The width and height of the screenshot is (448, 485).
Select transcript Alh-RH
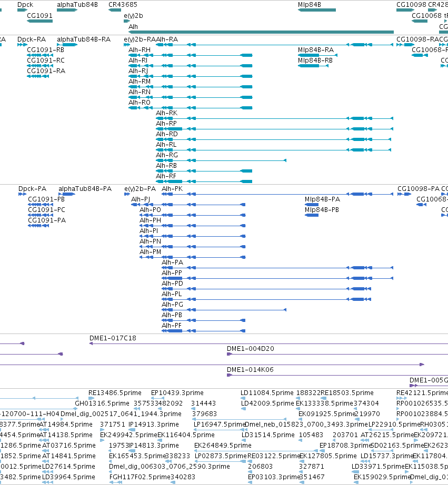[x=191, y=55]
